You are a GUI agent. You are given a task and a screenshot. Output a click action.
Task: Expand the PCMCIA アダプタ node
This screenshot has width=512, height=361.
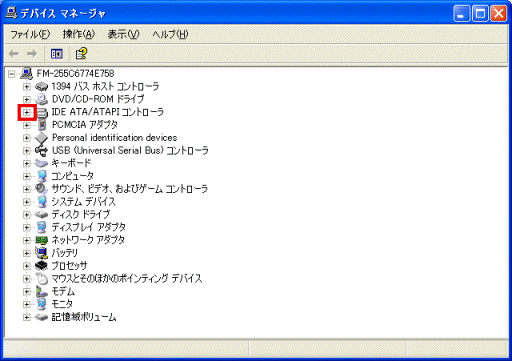26,125
